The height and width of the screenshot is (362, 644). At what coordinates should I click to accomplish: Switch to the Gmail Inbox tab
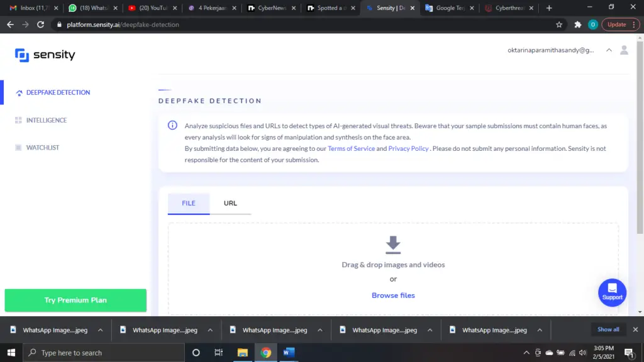coord(34,8)
